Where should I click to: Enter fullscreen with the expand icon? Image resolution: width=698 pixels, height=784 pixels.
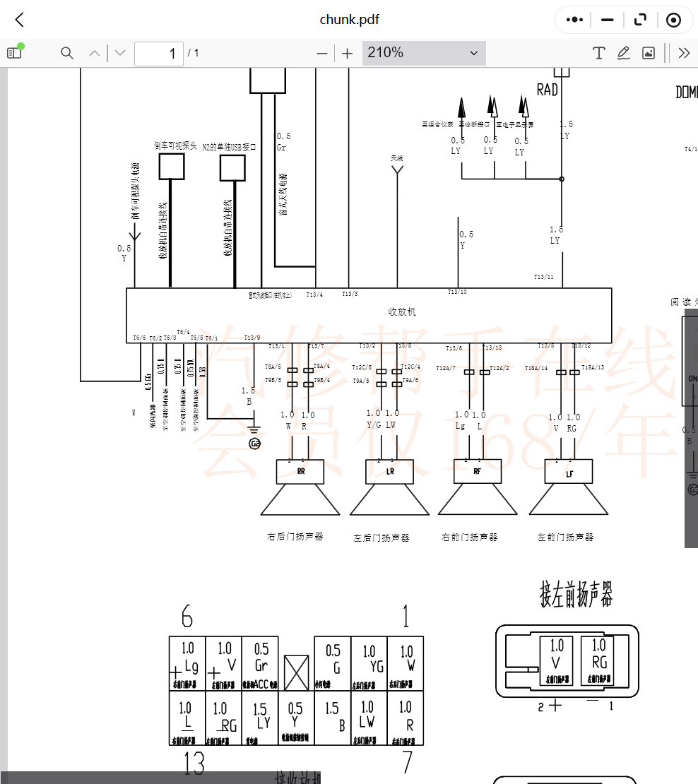pyautogui.click(x=640, y=20)
